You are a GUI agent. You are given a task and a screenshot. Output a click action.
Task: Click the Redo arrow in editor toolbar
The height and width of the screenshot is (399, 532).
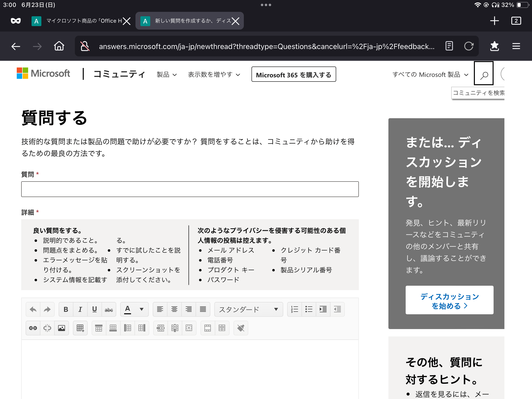click(x=47, y=309)
